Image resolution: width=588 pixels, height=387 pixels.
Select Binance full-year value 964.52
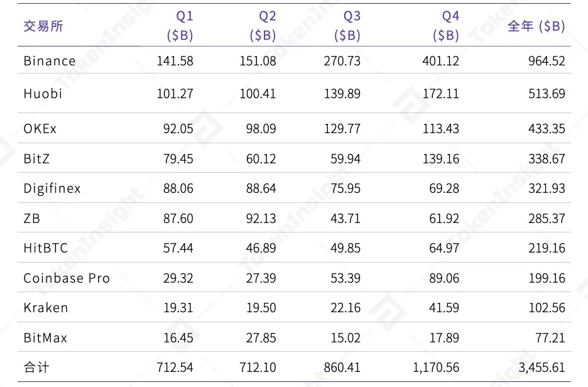pyautogui.click(x=547, y=61)
